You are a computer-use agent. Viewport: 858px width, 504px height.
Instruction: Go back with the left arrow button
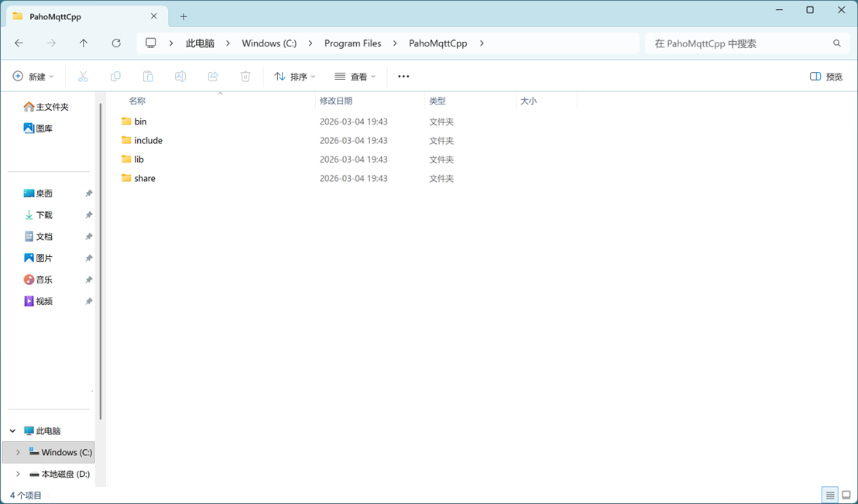click(x=19, y=43)
